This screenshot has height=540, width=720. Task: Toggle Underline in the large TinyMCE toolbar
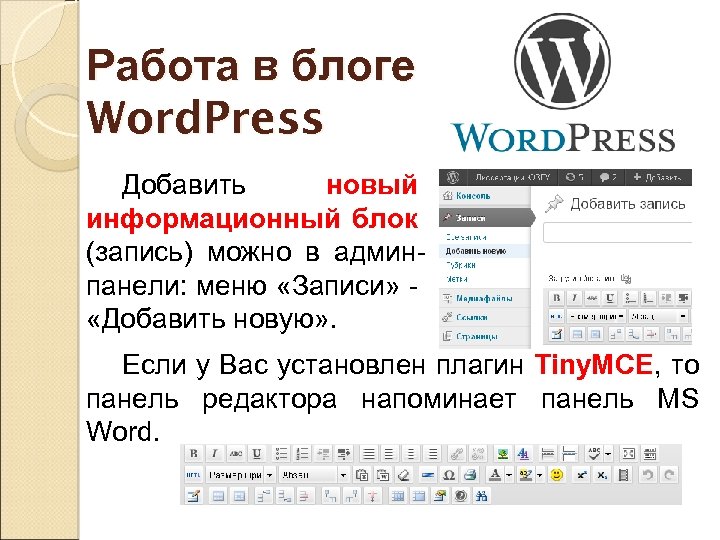[257, 454]
